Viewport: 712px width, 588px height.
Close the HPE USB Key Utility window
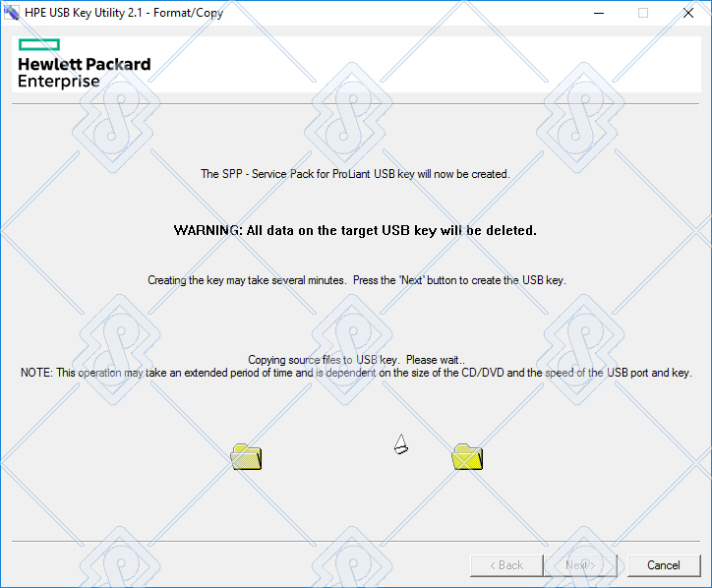coord(688,13)
